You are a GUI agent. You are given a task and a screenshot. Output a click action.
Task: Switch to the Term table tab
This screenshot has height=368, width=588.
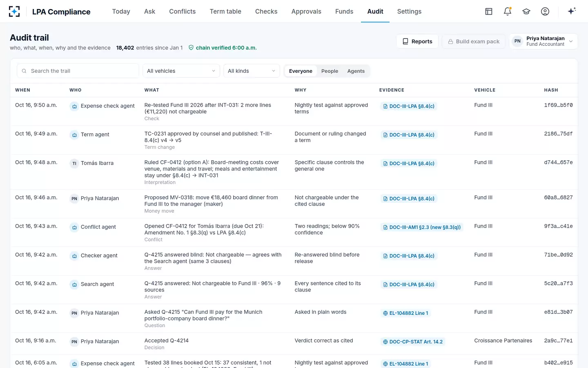[225, 11]
